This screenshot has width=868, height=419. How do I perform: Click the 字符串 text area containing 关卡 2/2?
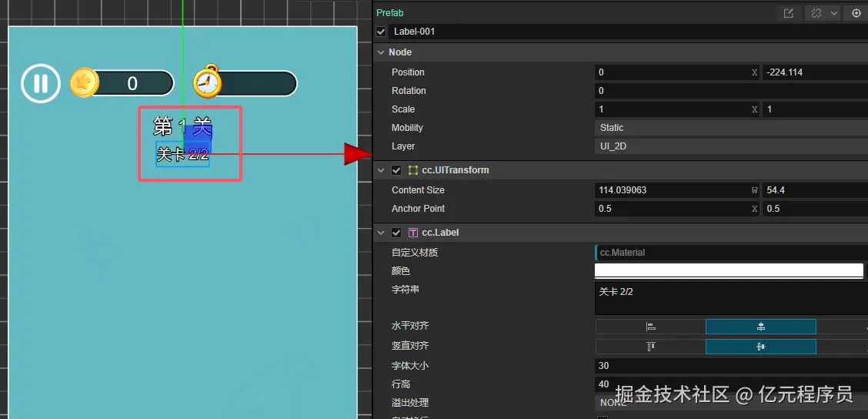point(731,299)
